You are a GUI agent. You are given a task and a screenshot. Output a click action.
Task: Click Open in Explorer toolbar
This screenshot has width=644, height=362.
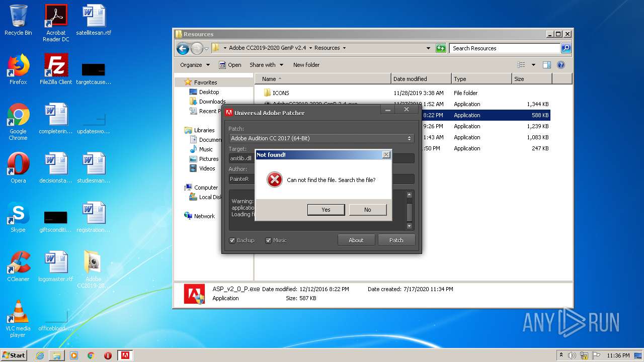pos(230,65)
